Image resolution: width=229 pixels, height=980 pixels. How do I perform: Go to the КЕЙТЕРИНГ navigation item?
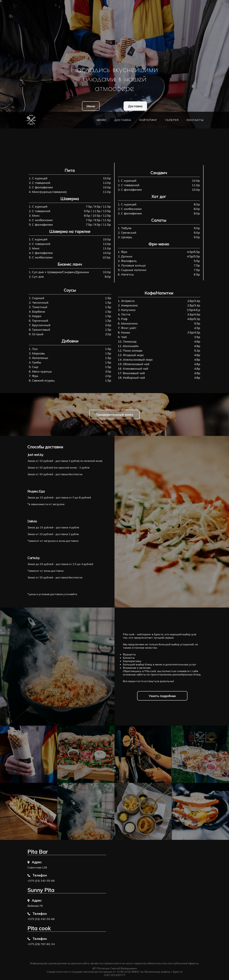point(148,120)
